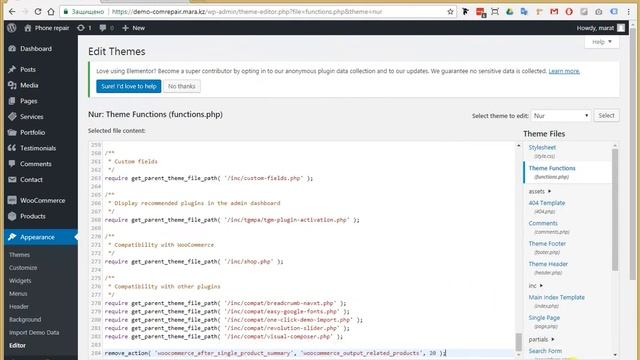The image size is (640, 360).
Task: Click the Pages icon in sidebar
Action: pos(12,101)
